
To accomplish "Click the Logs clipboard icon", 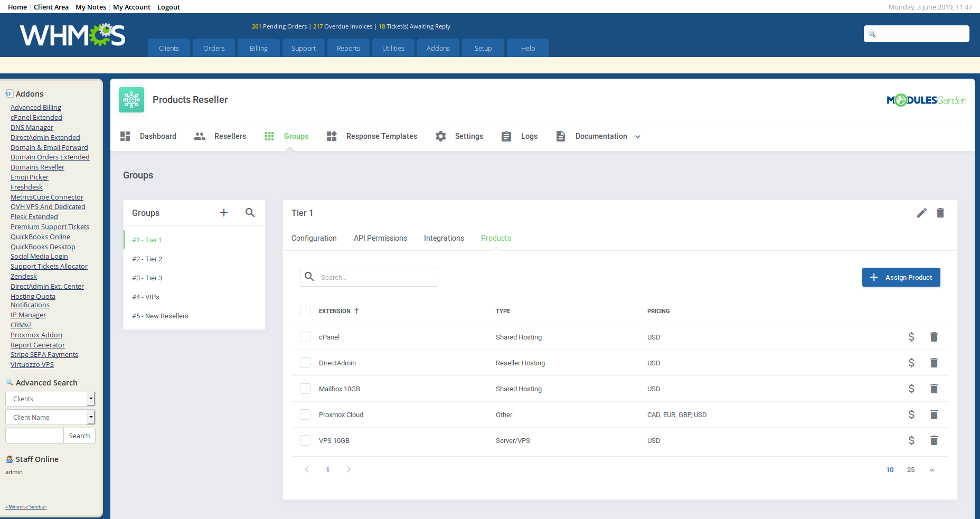I will point(506,136).
